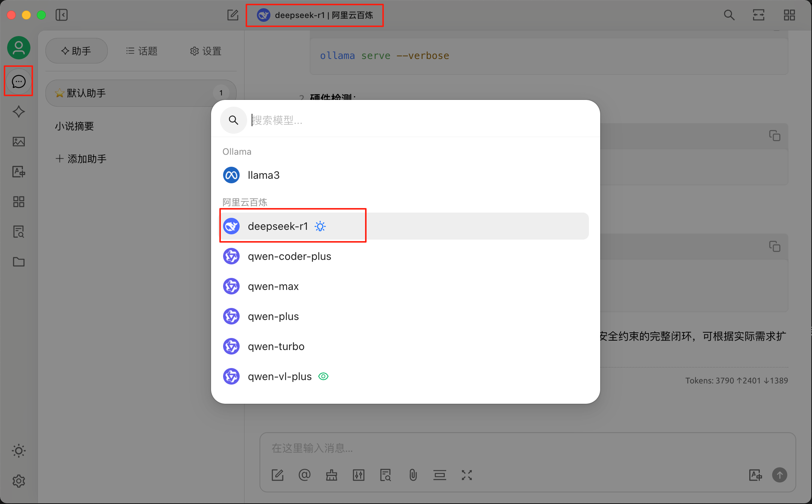Click the reasoning lightbulb icon beside deepseek-r1
The image size is (812, 504).
pos(320,226)
